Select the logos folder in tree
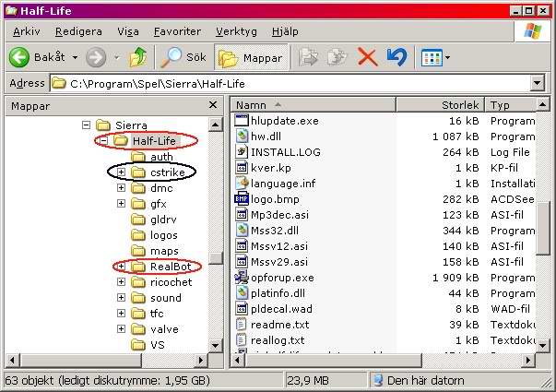Viewport: 556px width, 392px height. 154,235
